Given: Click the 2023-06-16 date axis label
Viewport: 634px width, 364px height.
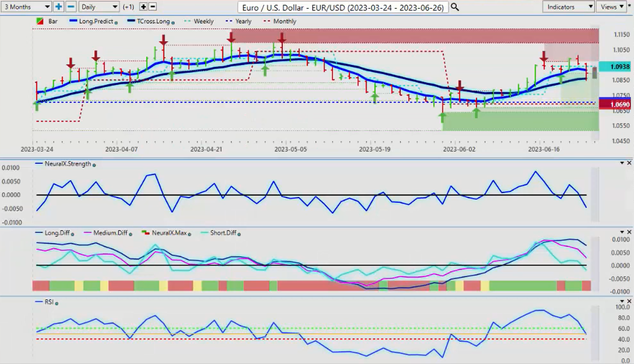Looking at the screenshot, I should point(544,149).
